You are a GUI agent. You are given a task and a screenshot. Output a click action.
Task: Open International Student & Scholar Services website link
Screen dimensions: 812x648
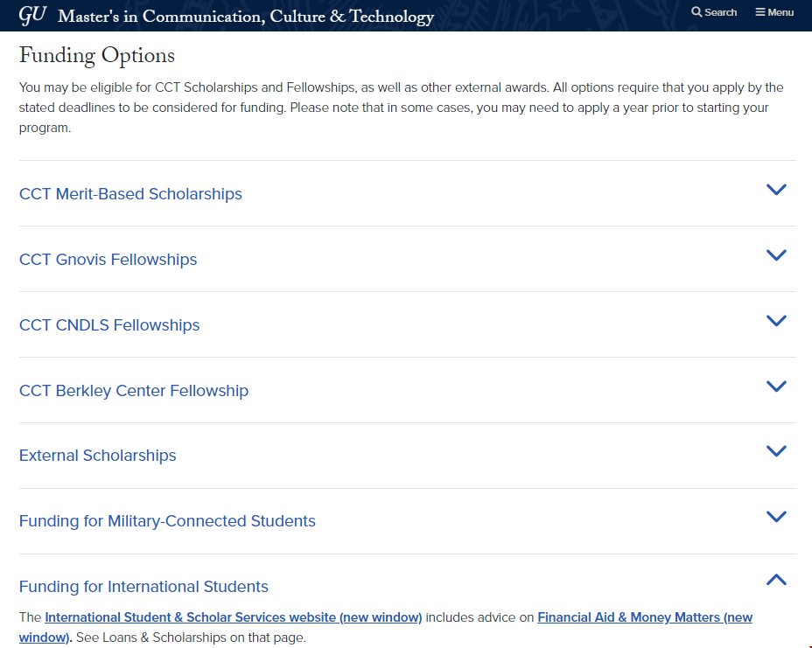point(233,617)
